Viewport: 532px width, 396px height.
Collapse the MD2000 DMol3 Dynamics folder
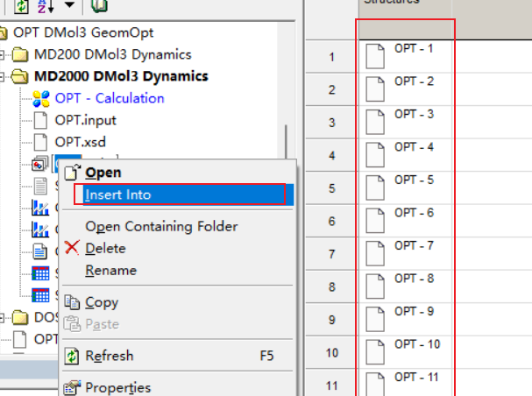coord(2,77)
